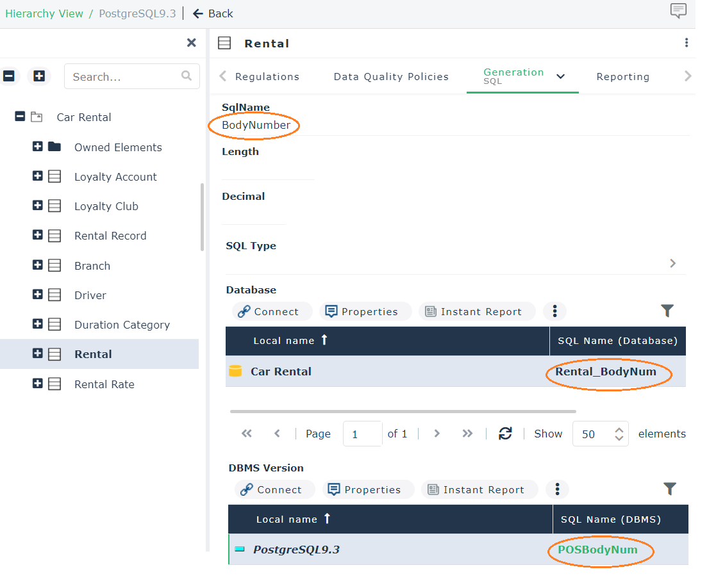Refresh the Database list

(505, 434)
